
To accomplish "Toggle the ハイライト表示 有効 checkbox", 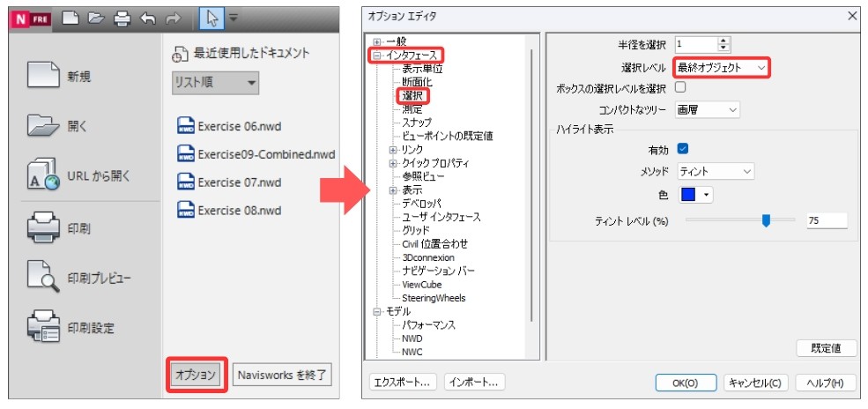I will [683, 149].
